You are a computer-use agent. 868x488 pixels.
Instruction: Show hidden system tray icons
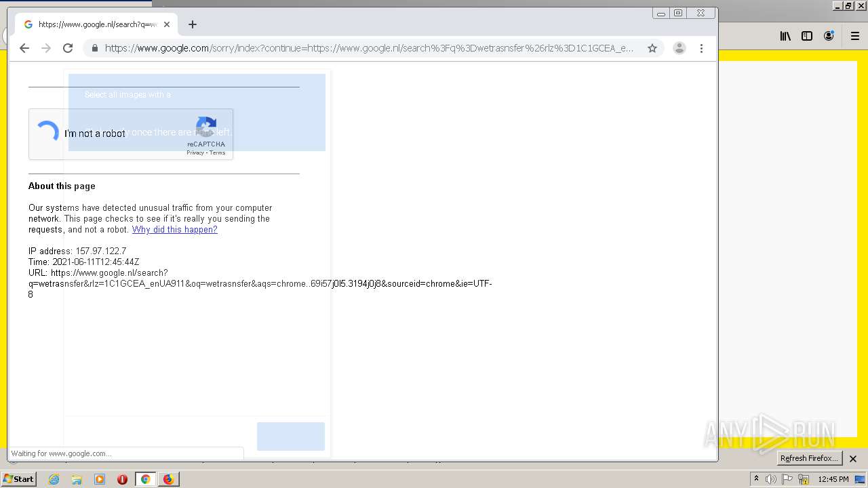coord(756,479)
